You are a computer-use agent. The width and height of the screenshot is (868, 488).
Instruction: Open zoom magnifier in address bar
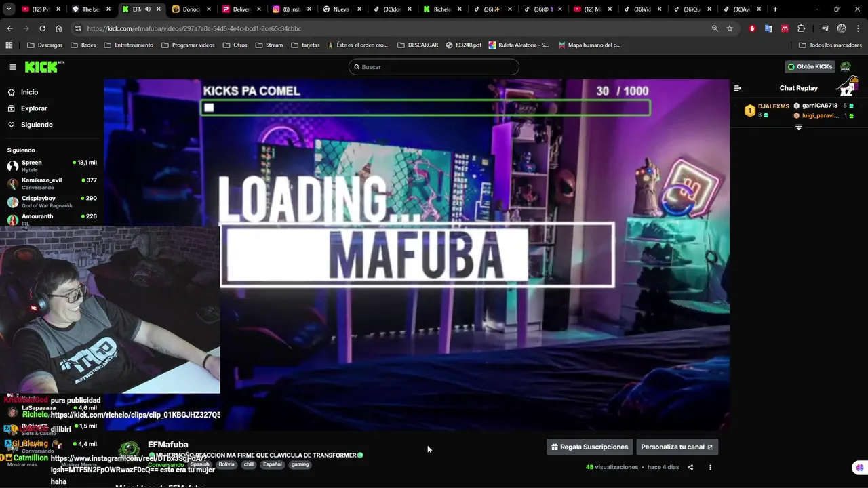(x=715, y=28)
